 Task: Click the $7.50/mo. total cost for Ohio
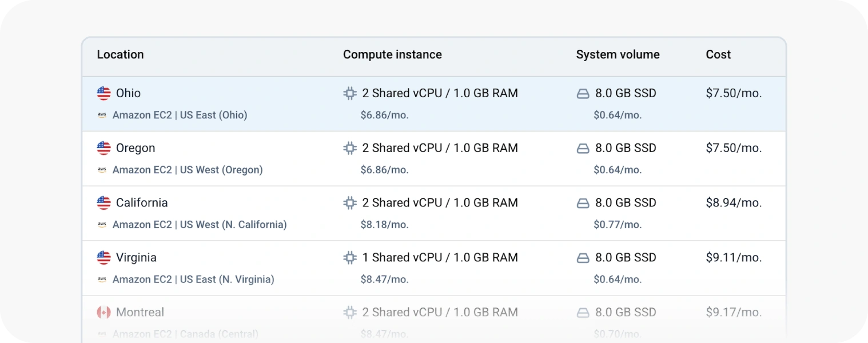[734, 93]
